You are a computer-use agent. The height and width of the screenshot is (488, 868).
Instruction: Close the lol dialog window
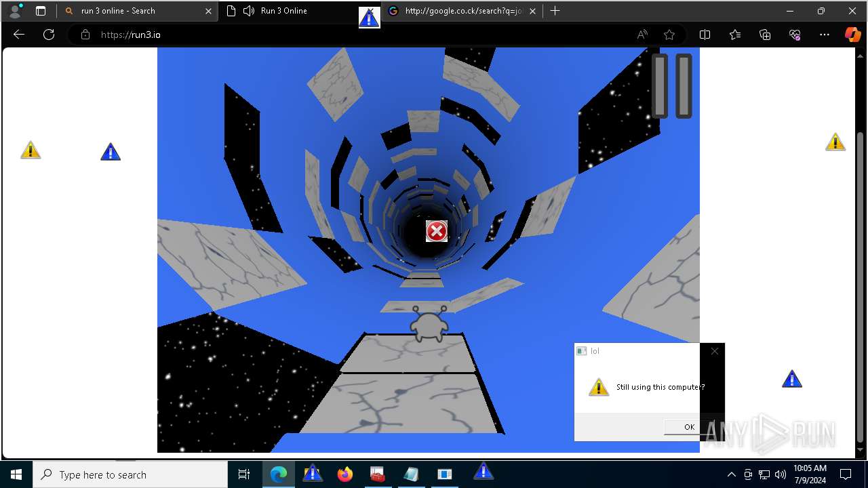(714, 351)
